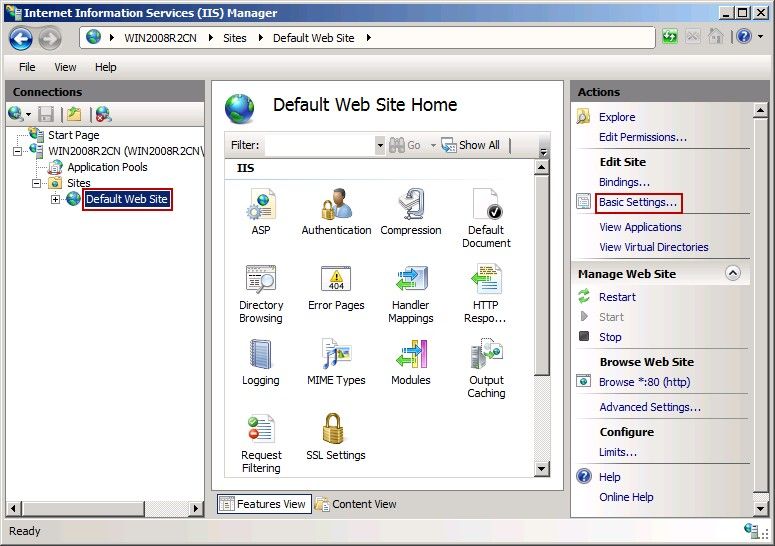775x546 pixels.
Task: Open the Help toolbar dropdown arrow
Action: [x=760, y=37]
